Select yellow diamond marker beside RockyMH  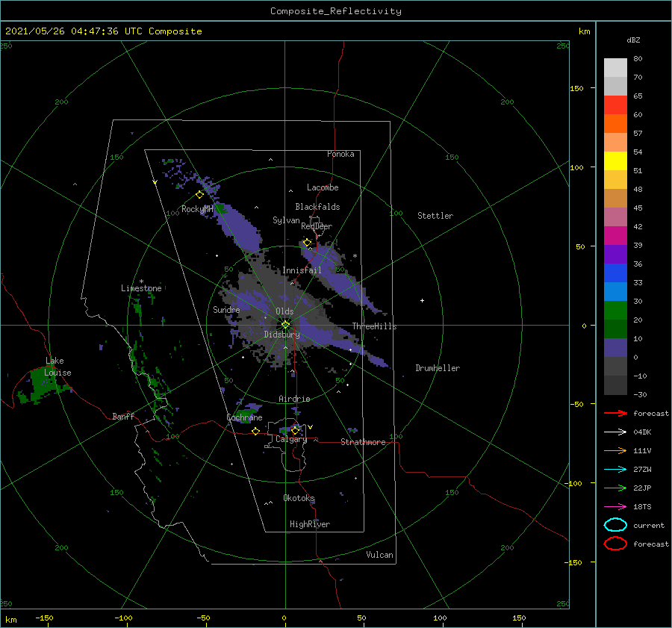199,195
